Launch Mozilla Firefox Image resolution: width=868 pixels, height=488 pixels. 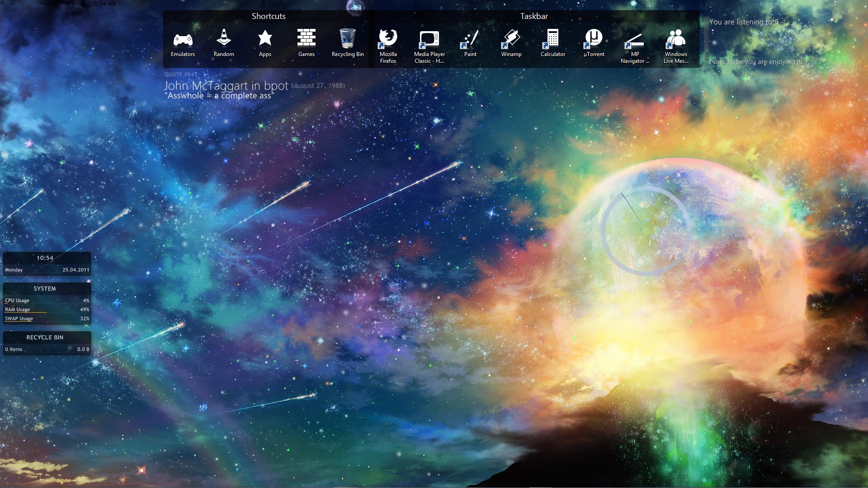point(388,47)
